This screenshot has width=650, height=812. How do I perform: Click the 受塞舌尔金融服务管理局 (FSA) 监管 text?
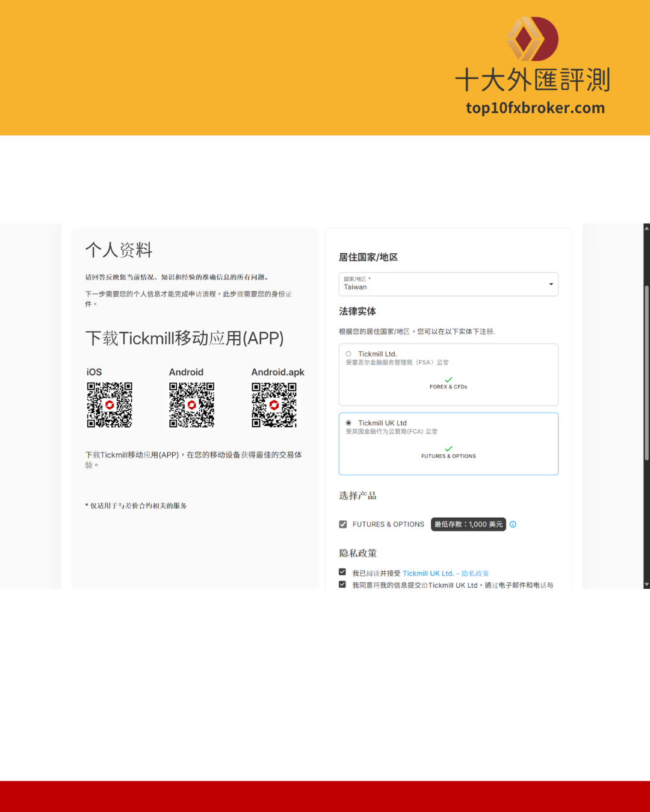[397, 363]
